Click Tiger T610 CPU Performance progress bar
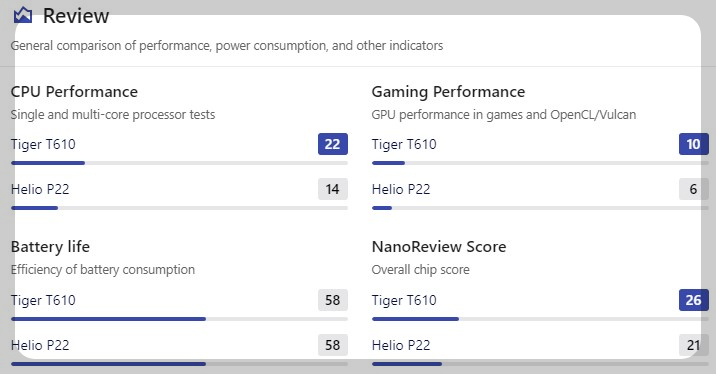The image size is (716, 374). pos(179,163)
